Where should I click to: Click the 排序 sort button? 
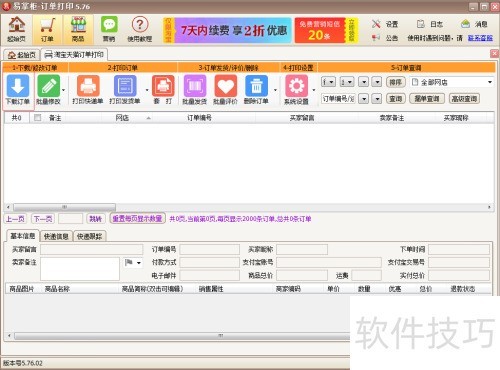pos(396,82)
